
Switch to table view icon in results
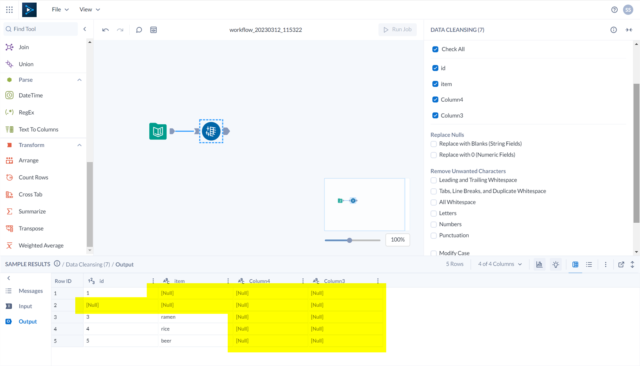point(575,264)
